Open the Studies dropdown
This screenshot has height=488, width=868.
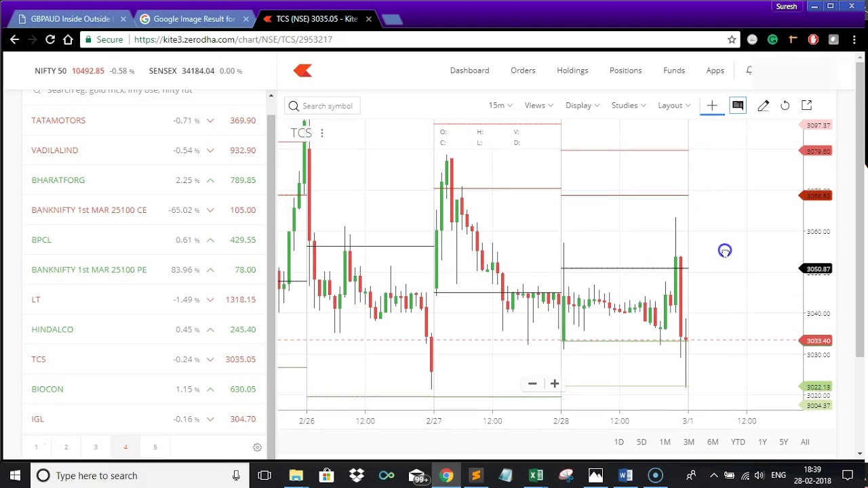[x=629, y=105]
